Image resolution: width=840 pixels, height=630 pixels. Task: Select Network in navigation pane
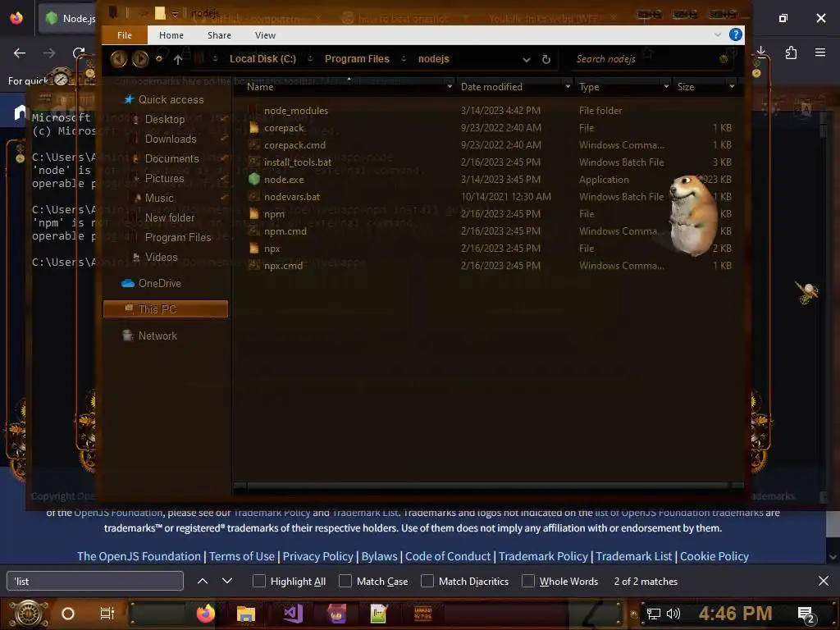coord(157,336)
